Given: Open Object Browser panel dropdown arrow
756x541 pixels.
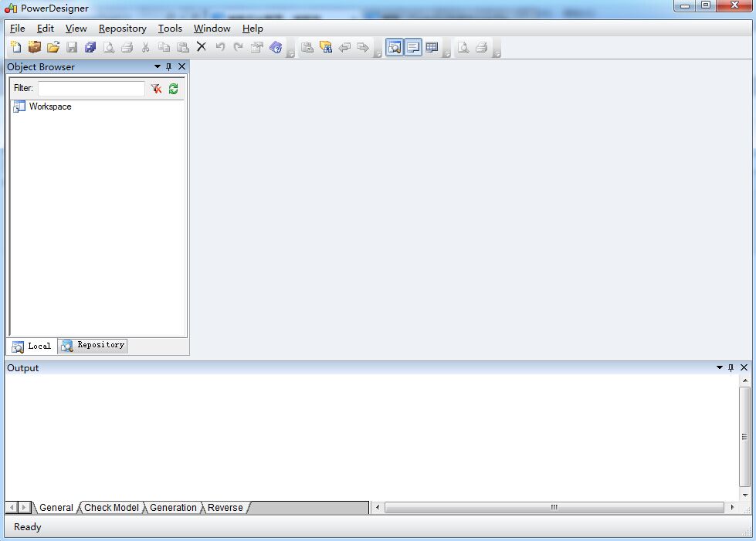Looking at the screenshot, I should click(x=158, y=66).
